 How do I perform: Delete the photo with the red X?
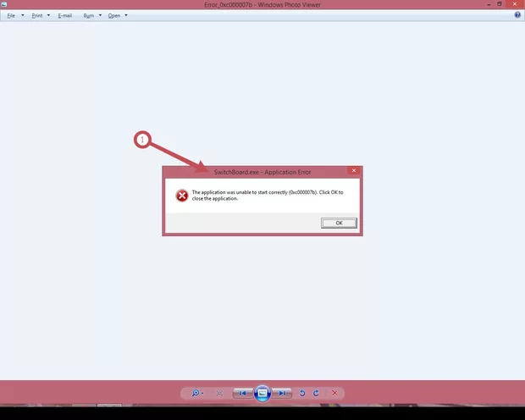pos(334,393)
